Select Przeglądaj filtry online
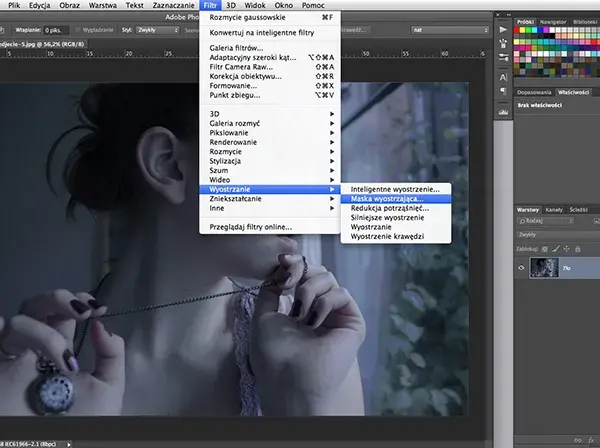Image resolution: width=600 pixels, height=448 pixels. [x=270, y=227]
